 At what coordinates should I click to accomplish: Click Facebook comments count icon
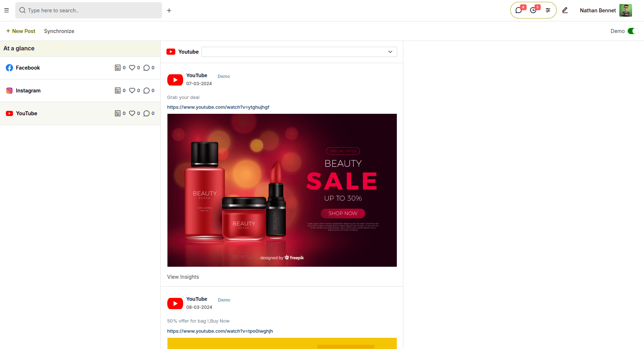[x=146, y=68]
